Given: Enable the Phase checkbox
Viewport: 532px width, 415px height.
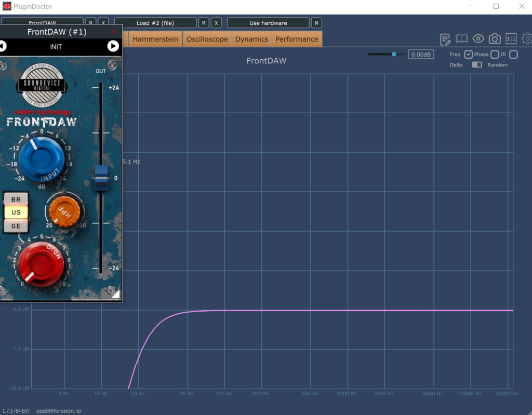Looking at the screenshot, I should pos(495,55).
